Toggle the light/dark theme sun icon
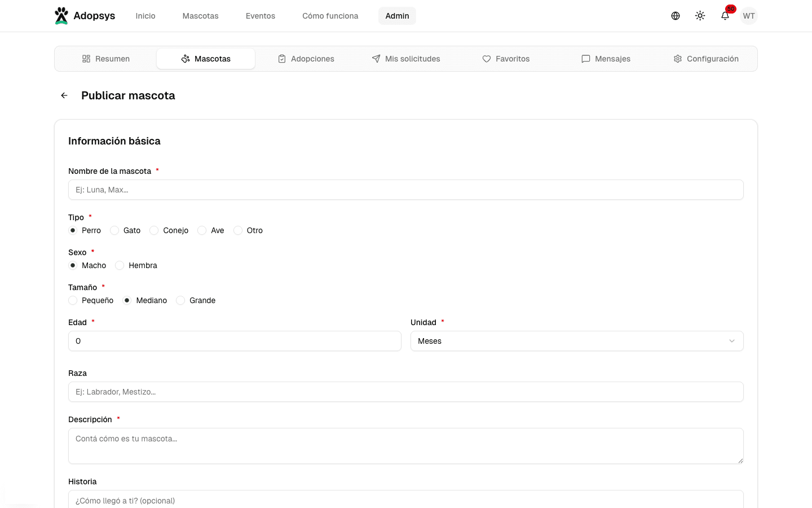 700,16
